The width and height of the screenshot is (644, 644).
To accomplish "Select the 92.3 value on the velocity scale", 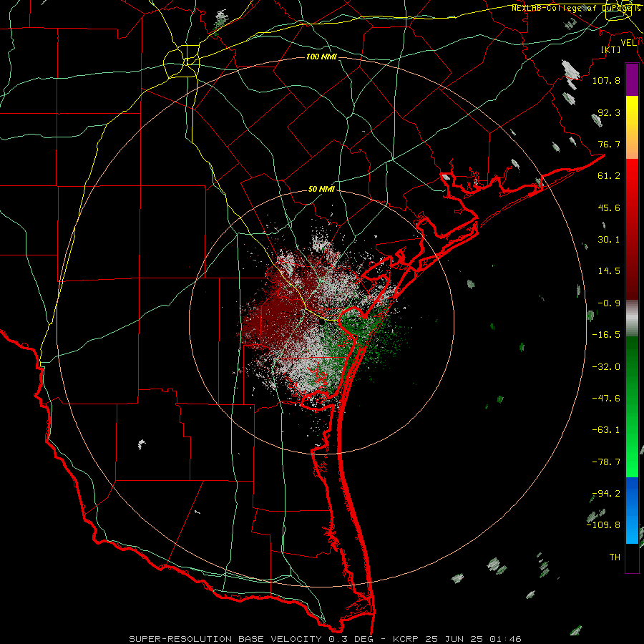I will click(609, 112).
